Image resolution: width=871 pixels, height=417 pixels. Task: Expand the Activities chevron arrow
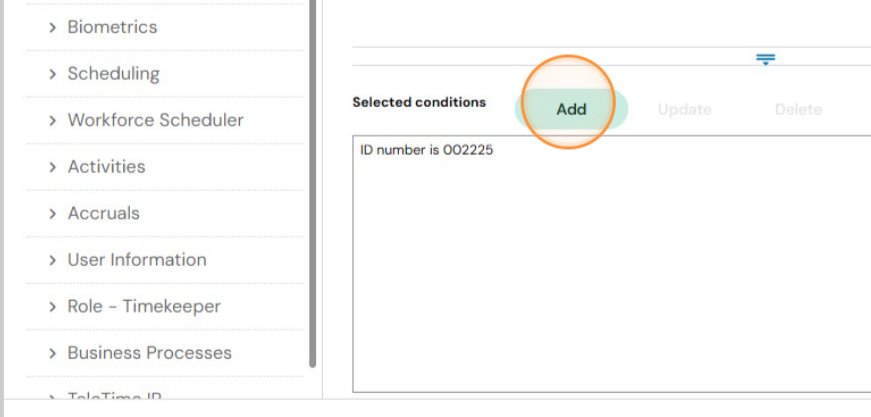(52, 167)
